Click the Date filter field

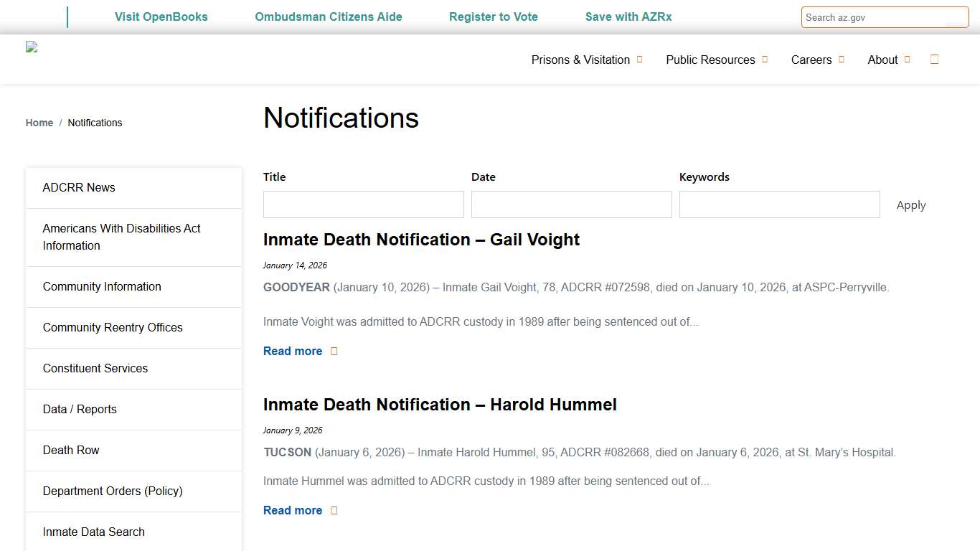571,204
